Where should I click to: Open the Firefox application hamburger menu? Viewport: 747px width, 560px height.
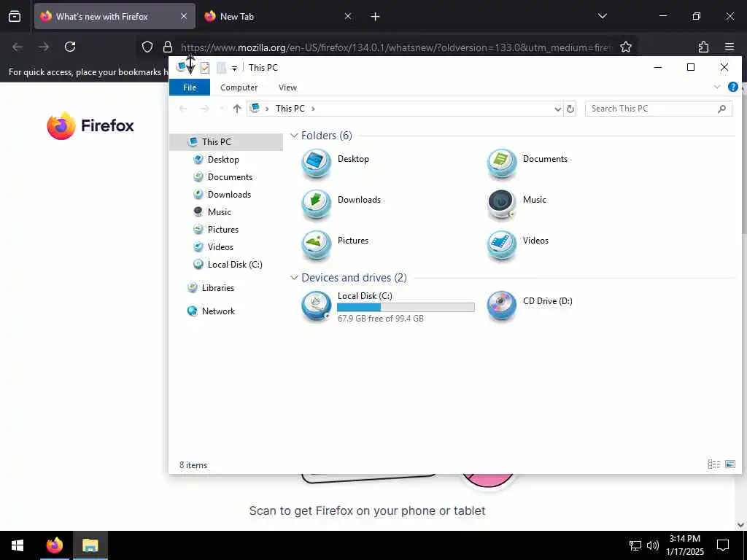pyautogui.click(x=729, y=47)
